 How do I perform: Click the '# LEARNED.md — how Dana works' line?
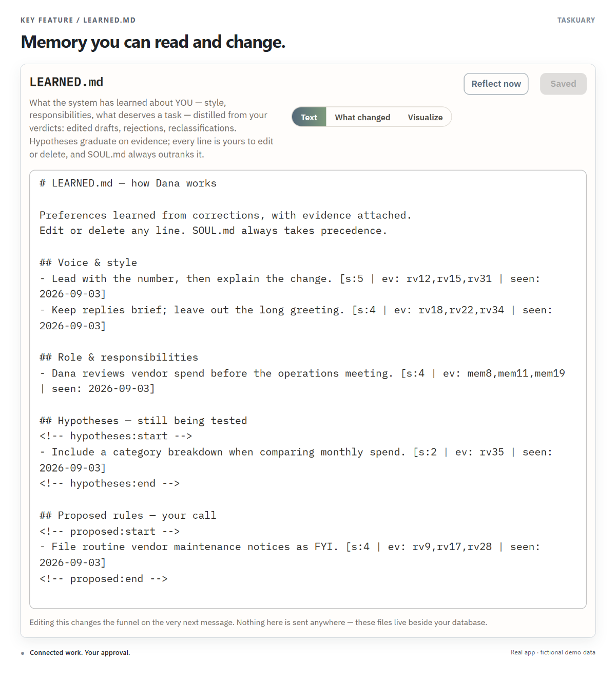coord(128,183)
